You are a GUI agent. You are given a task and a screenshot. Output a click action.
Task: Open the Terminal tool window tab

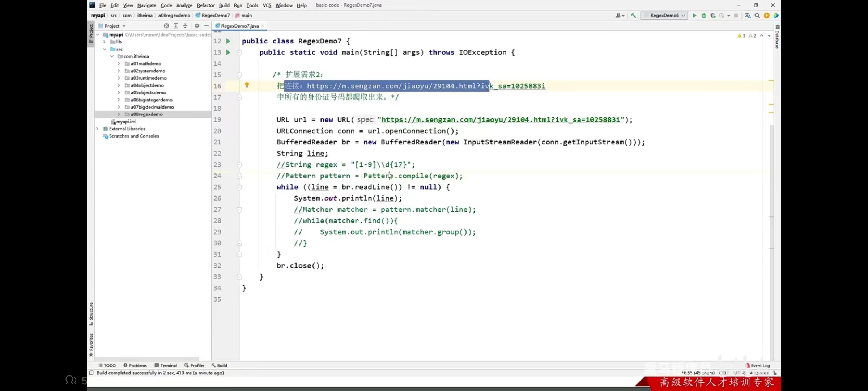coord(166,365)
